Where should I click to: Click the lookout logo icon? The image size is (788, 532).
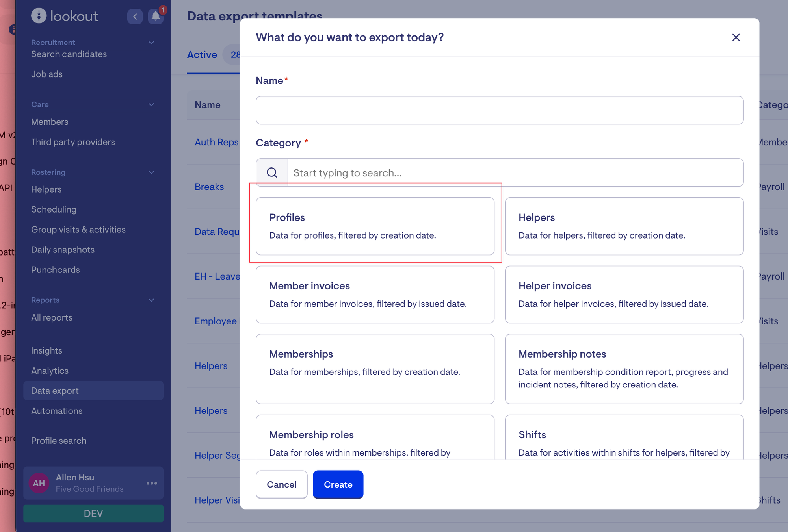(x=39, y=16)
